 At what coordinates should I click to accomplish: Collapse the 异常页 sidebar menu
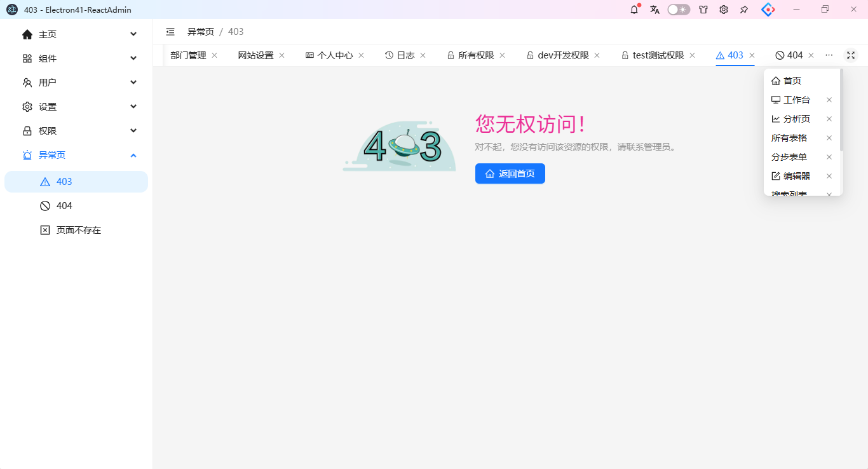pos(76,155)
